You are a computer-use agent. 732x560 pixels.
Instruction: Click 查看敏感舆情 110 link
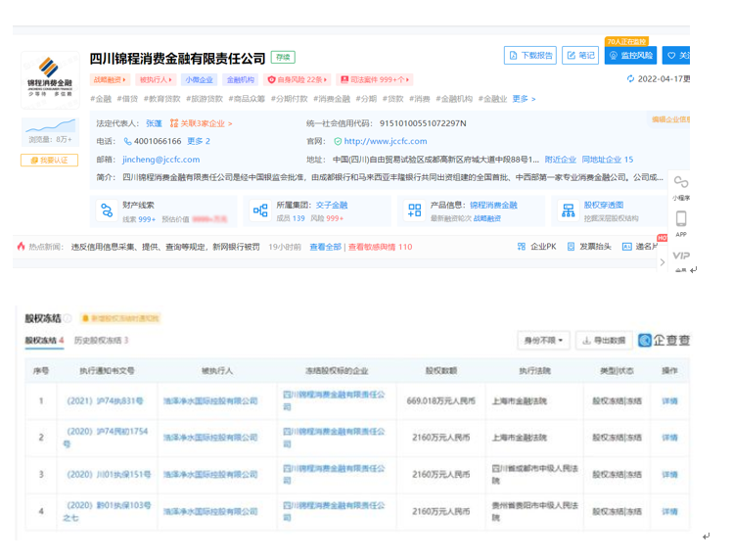point(380,247)
